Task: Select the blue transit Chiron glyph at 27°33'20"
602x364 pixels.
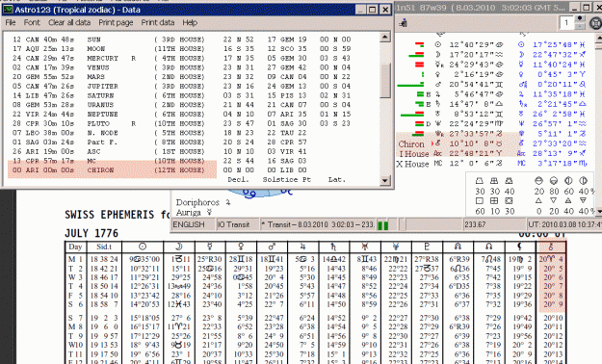Action: 521,143
